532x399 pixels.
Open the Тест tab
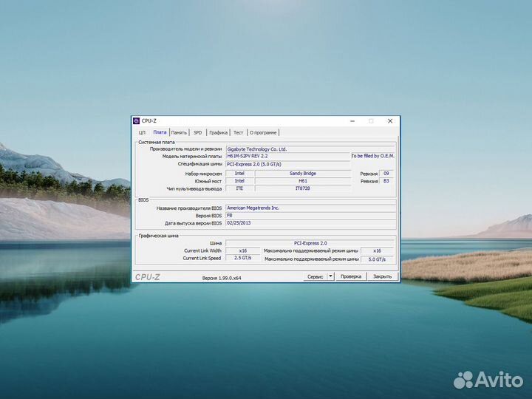[x=238, y=133]
